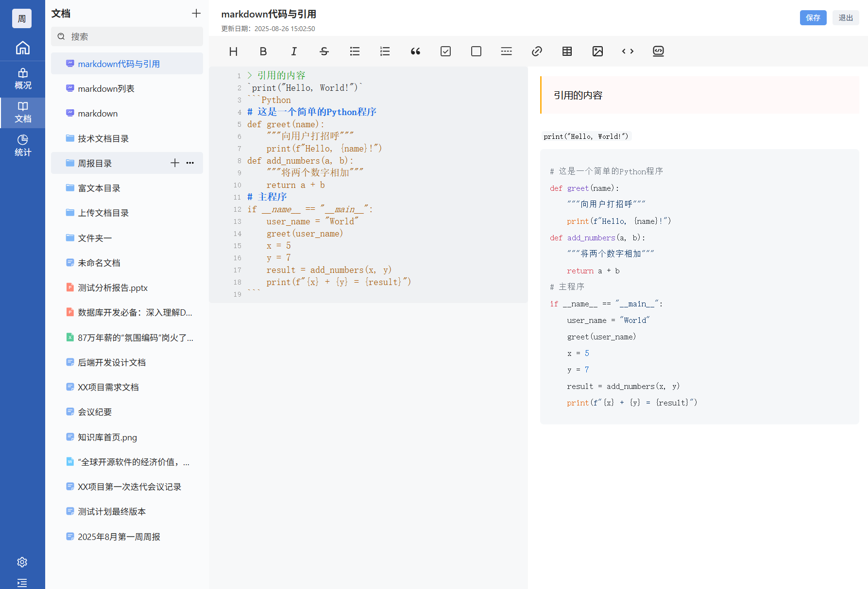Screen dimensions: 868x589
Task: Open 测试分析报告.pptx file
Action: (127, 287)
